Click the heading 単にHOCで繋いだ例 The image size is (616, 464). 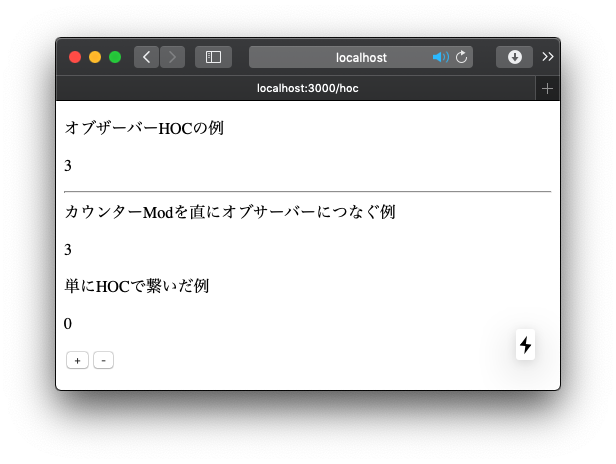[137, 286]
